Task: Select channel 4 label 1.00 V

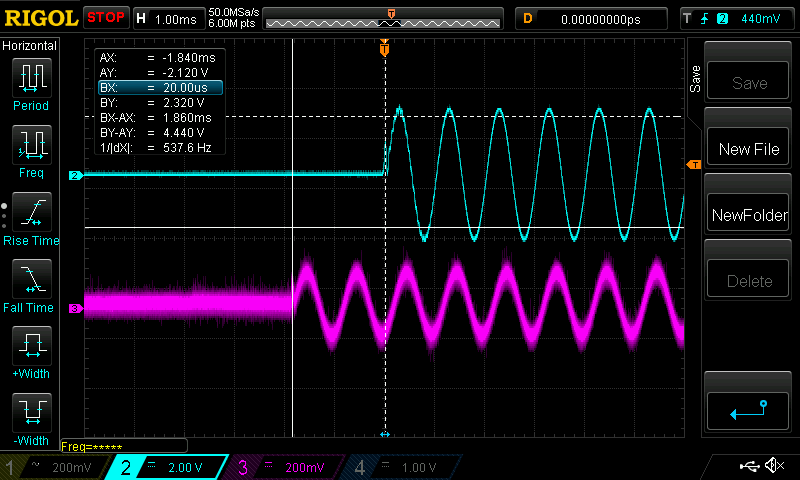Action: [418, 467]
